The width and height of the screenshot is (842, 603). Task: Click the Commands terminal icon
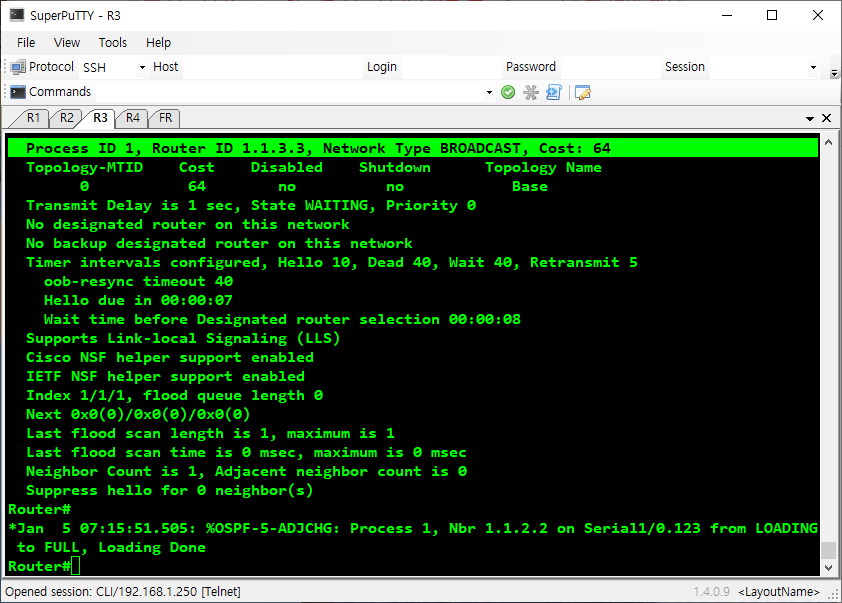(18, 92)
